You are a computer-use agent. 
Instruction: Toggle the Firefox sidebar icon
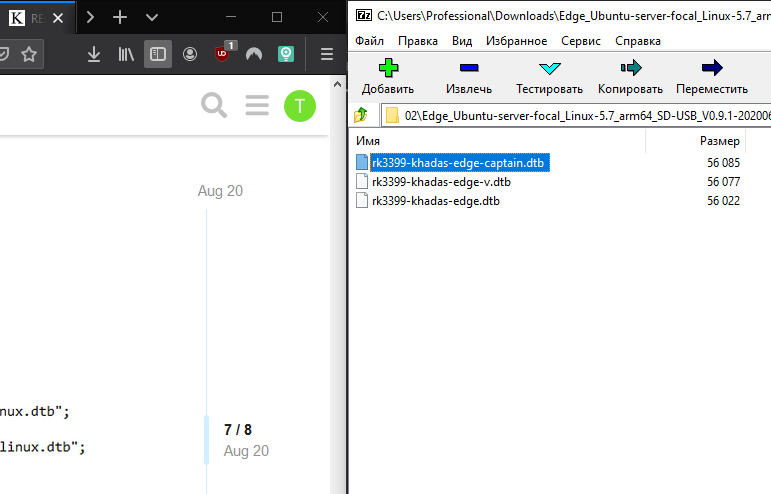coord(158,54)
